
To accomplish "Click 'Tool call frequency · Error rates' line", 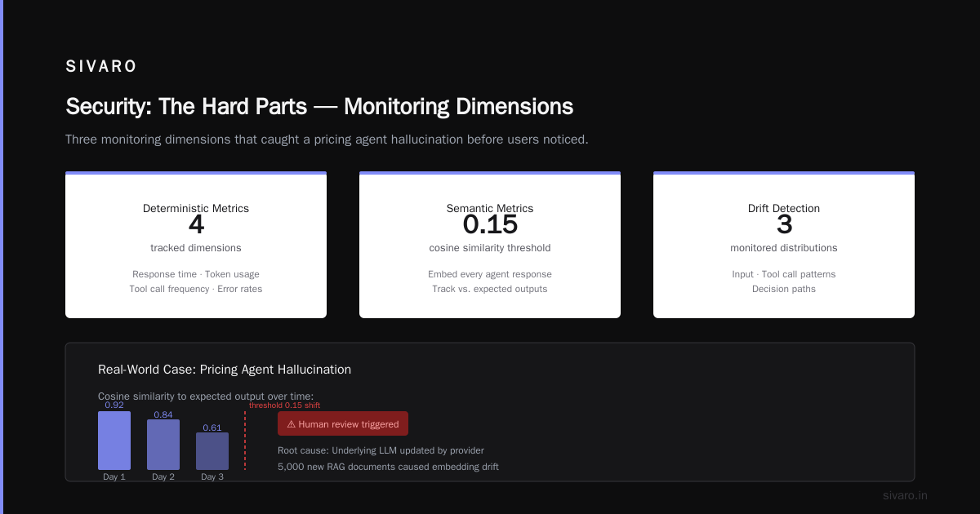I will click(x=196, y=289).
